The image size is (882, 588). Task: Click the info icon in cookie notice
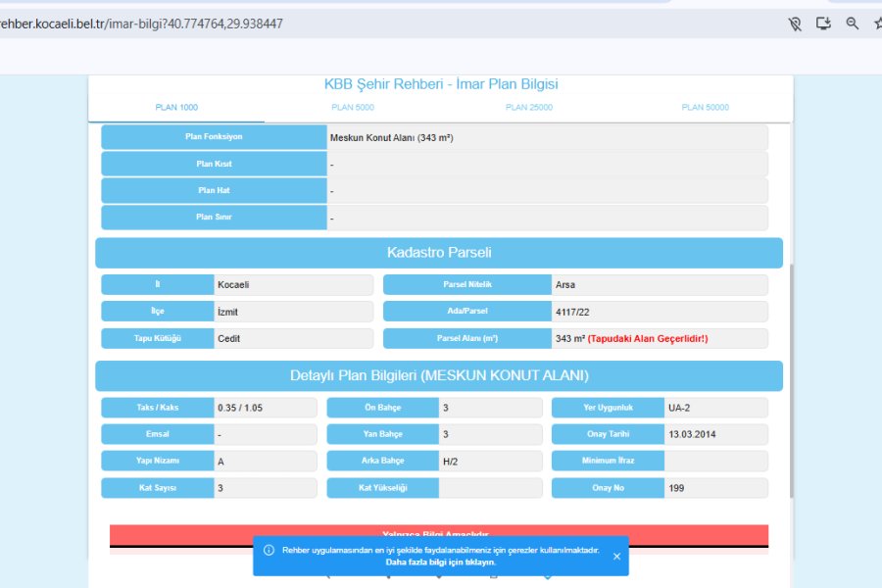[269, 551]
